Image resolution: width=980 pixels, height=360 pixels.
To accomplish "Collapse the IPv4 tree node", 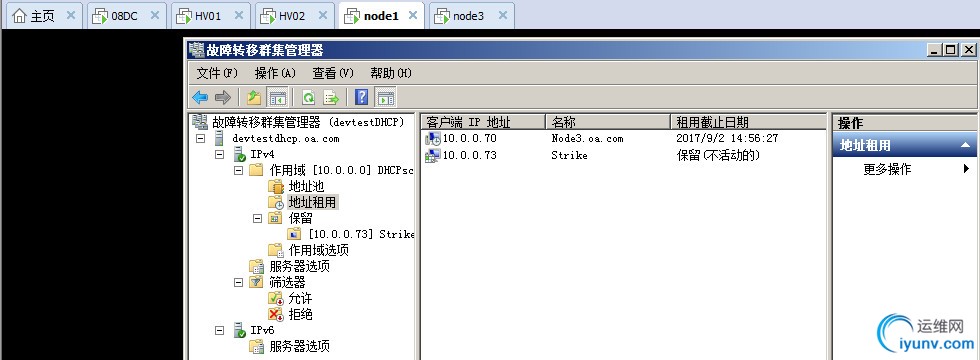I will 220,154.
